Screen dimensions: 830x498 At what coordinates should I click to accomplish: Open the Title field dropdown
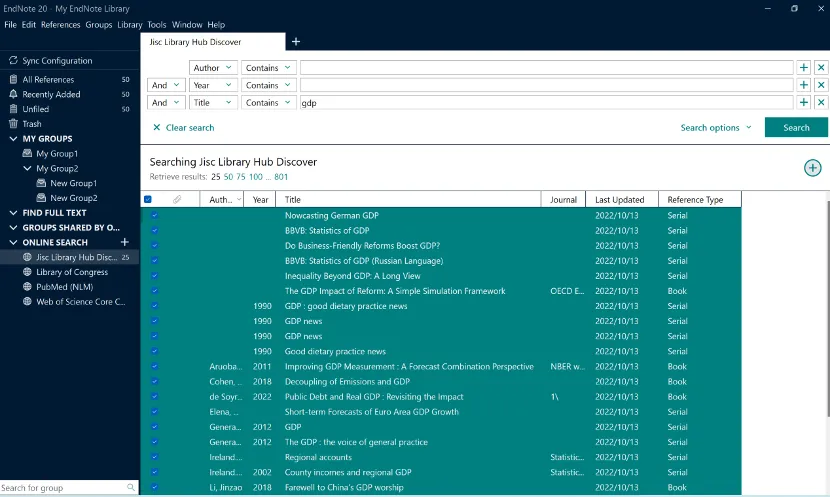[x=213, y=103]
